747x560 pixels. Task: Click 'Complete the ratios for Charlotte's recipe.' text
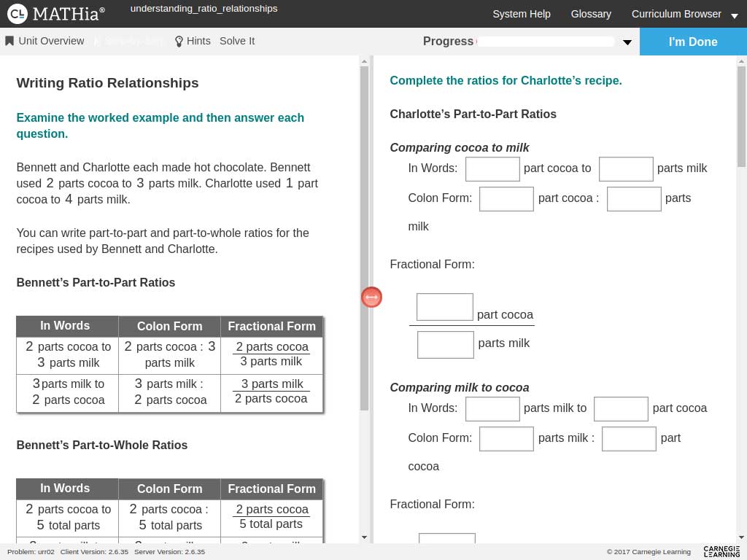click(506, 80)
